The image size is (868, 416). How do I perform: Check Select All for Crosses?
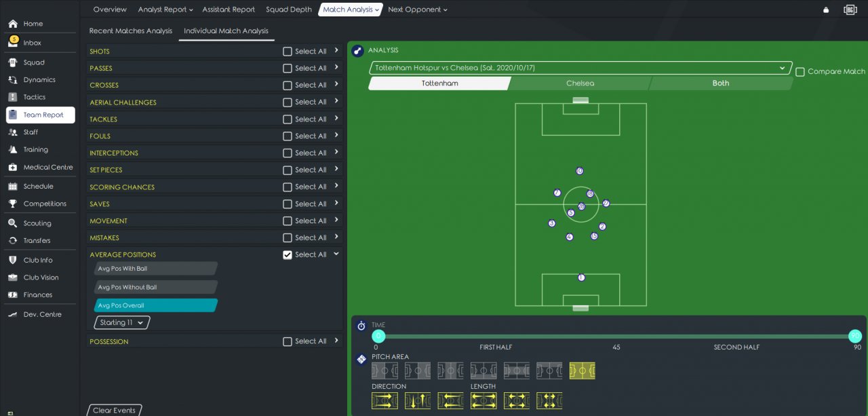pos(288,86)
